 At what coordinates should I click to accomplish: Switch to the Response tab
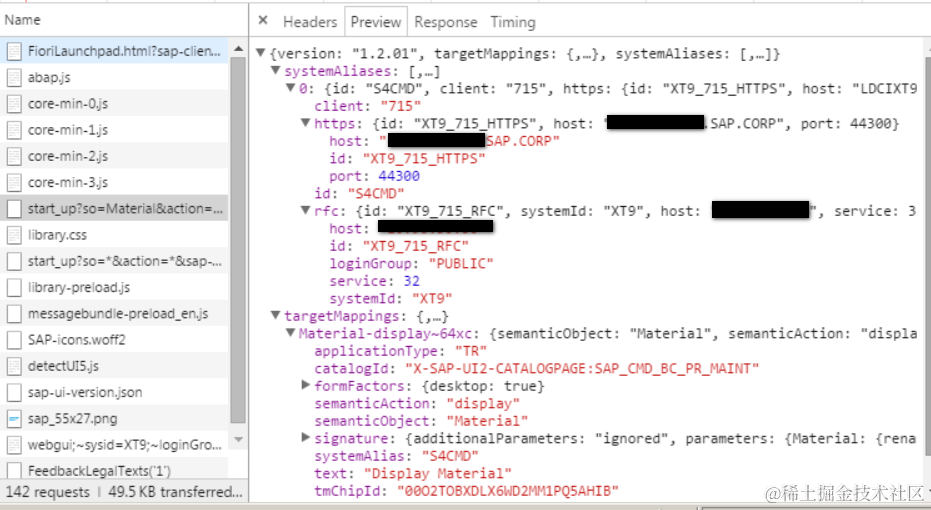[x=445, y=22]
